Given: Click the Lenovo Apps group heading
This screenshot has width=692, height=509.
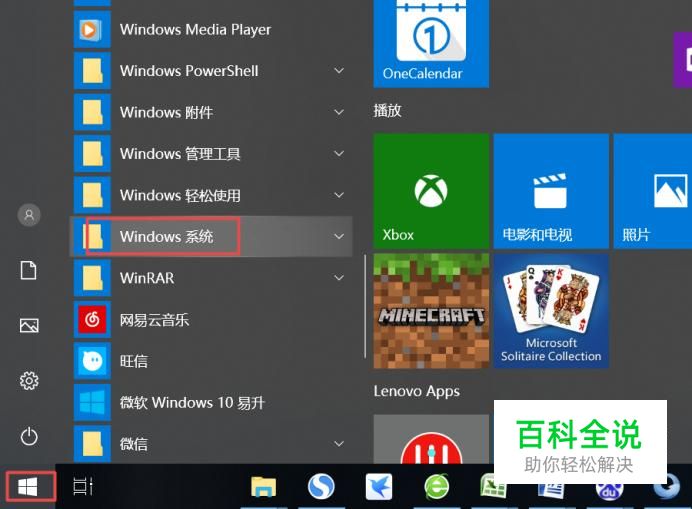Looking at the screenshot, I should (417, 391).
